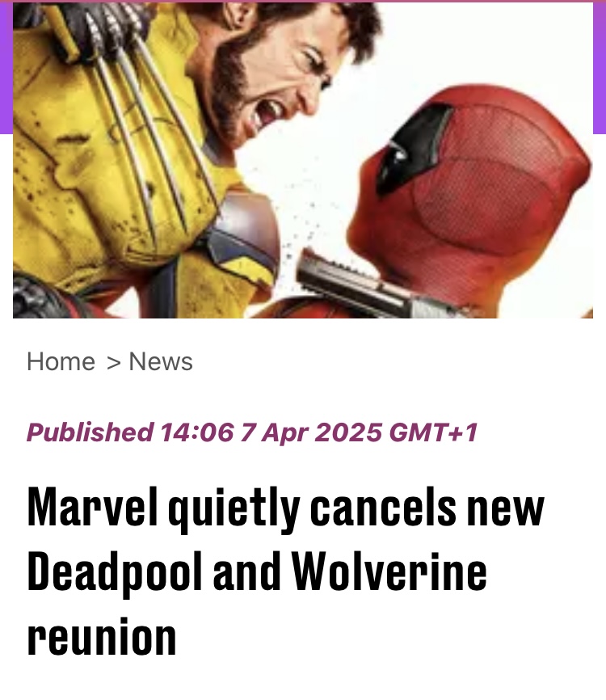
Task: Select the published date and time text
Action: tap(252, 432)
